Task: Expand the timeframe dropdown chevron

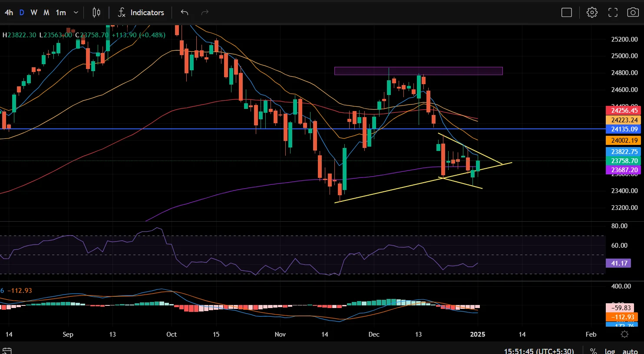Action: (76, 13)
